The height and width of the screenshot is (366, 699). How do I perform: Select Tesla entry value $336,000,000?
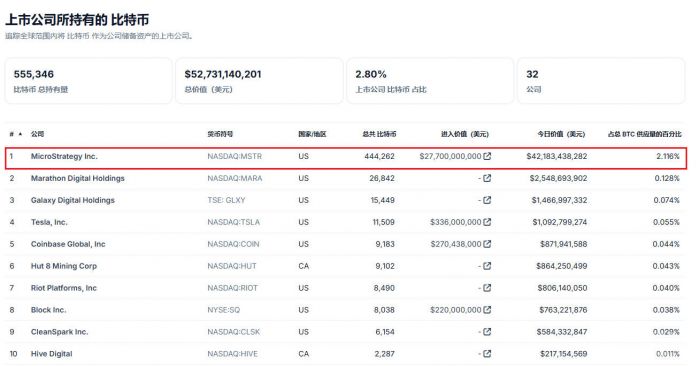[x=456, y=222]
